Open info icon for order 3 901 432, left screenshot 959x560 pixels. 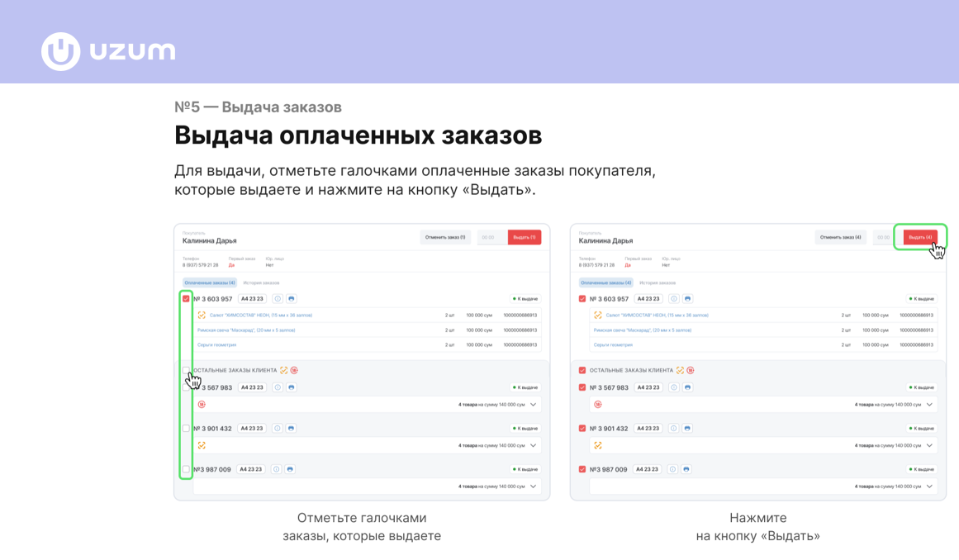click(277, 429)
